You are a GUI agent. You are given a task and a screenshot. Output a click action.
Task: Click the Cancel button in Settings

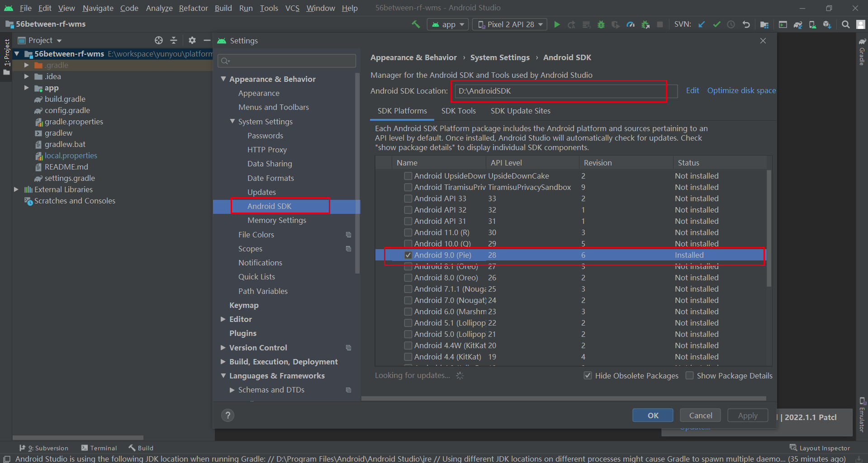[700, 415]
